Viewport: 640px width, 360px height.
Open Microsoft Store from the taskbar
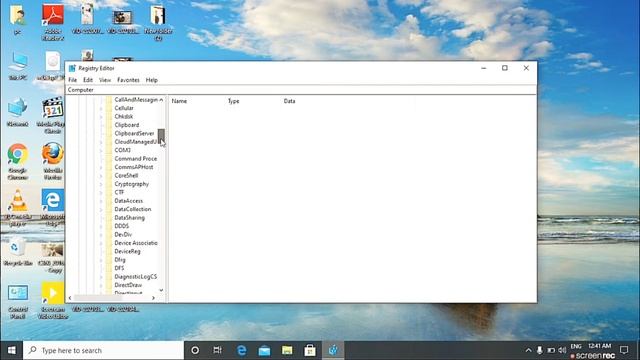click(x=310, y=350)
